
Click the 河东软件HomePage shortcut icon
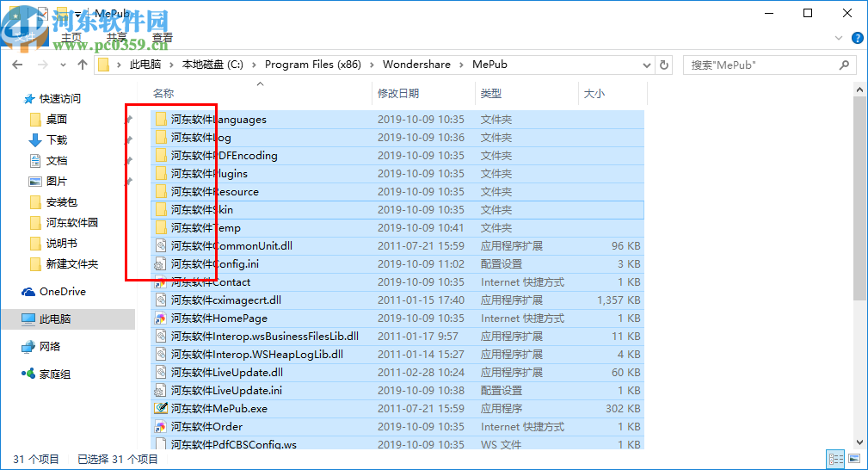161,318
